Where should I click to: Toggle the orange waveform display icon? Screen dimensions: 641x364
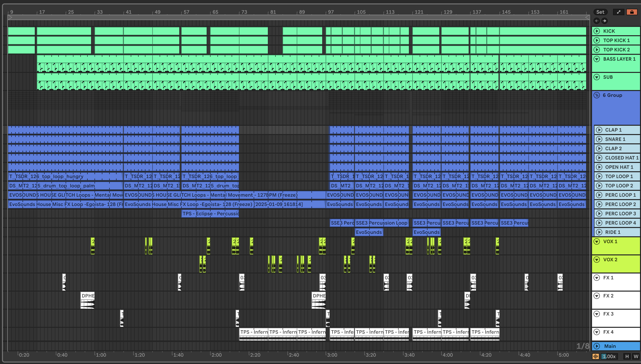(595, 356)
